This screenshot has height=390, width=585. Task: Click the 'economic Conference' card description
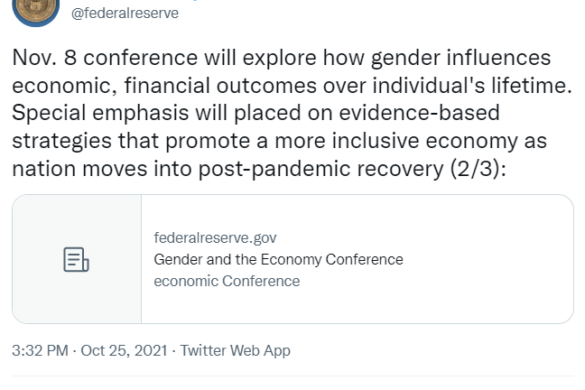point(227,281)
